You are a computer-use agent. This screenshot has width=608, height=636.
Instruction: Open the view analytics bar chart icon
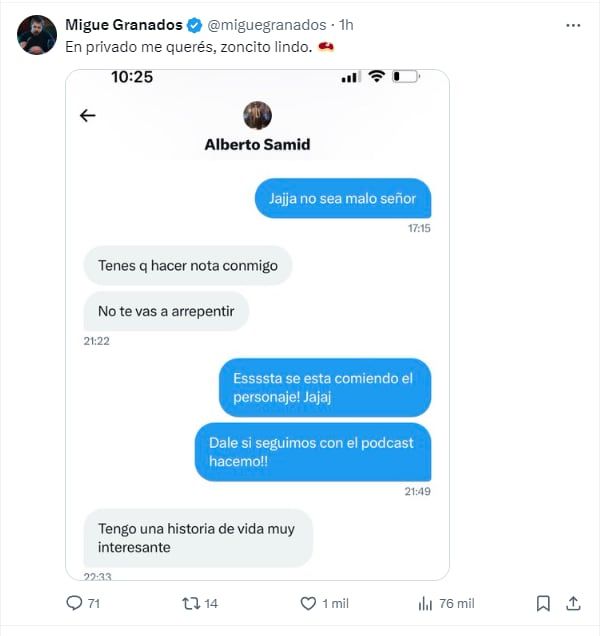[x=425, y=603]
